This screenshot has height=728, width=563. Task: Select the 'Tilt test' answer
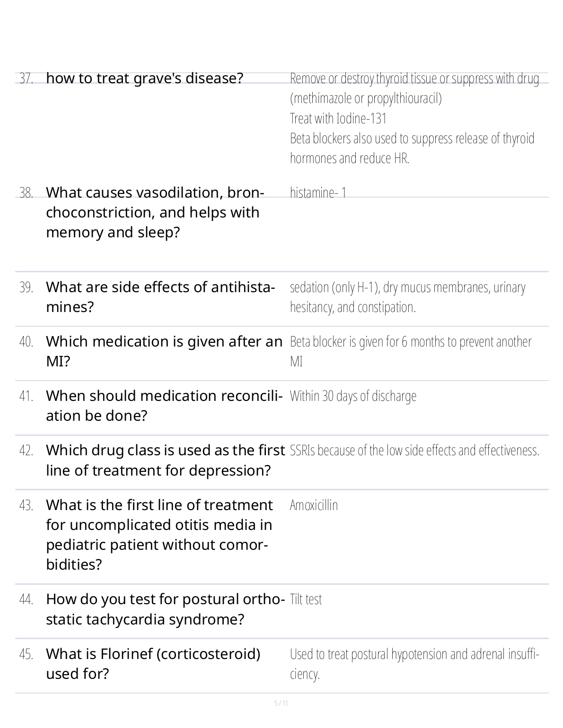pos(306,599)
